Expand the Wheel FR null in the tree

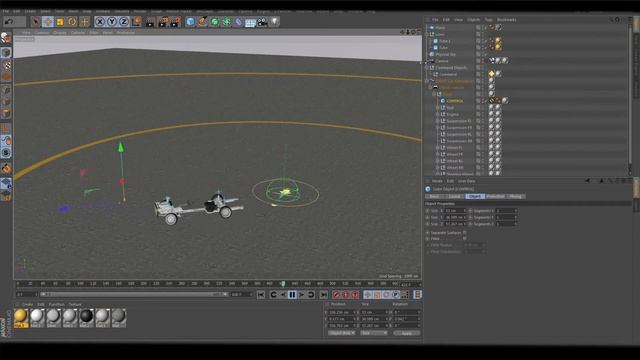(x=438, y=154)
